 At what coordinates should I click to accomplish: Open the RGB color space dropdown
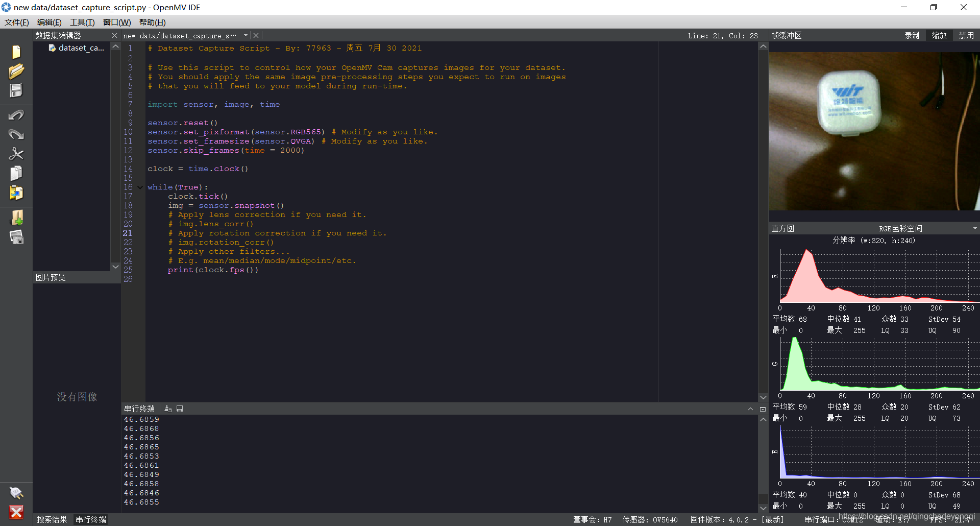coord(974,228)
